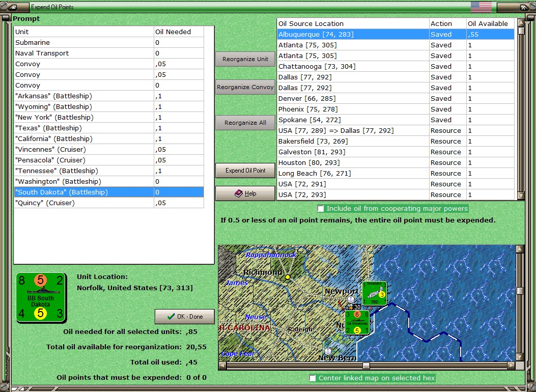Viewport: 536px width, 392px height.
Task: Click the Reorganize All button
Action: coord(245,123)
